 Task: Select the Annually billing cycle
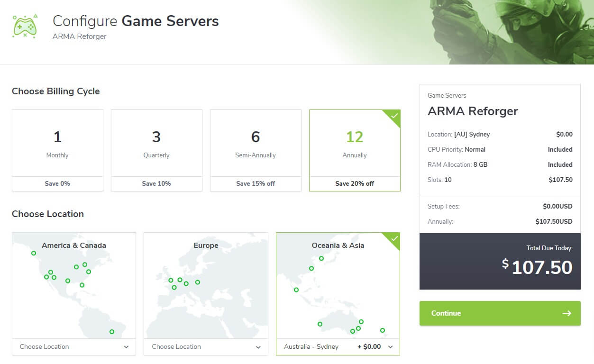355,151
